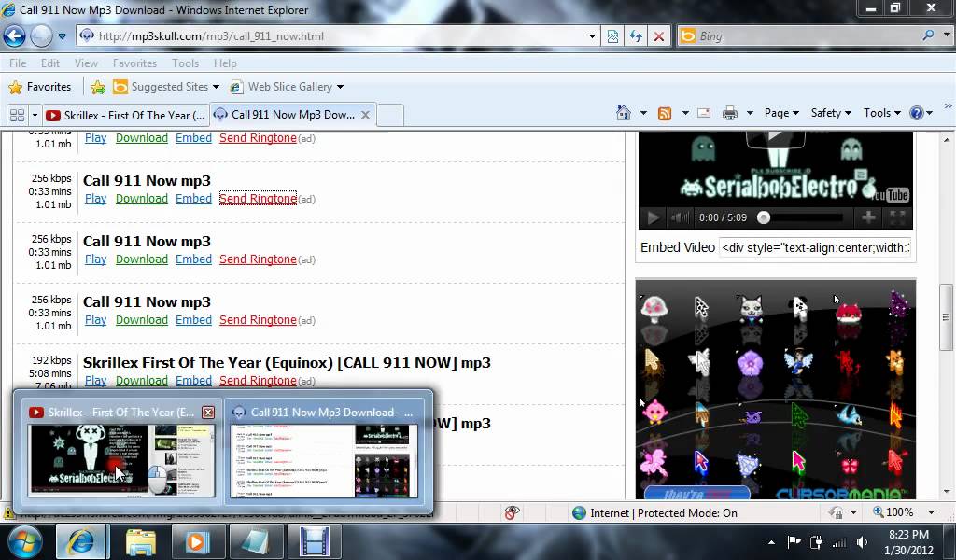Click Embed link under Skrillex Equinox 192 kbps
The image size is (956, 560).
pyautogui.click(x=193, y=380)
